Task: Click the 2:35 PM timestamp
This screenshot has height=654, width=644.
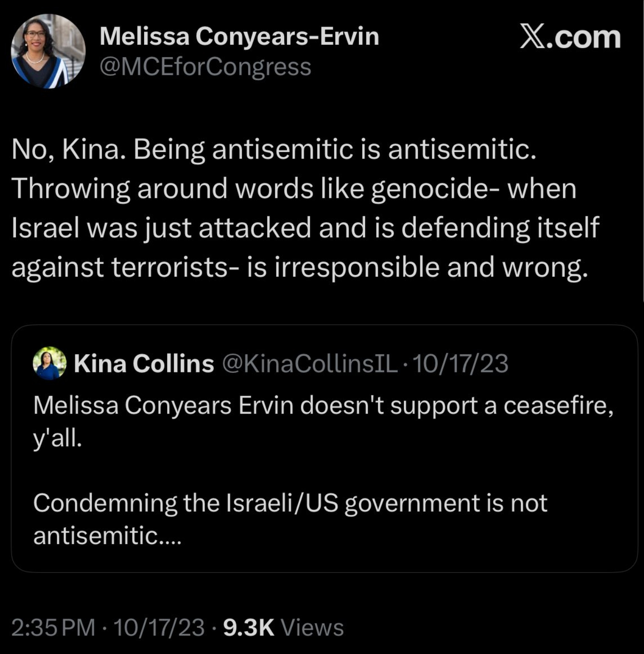Action: 53,627
